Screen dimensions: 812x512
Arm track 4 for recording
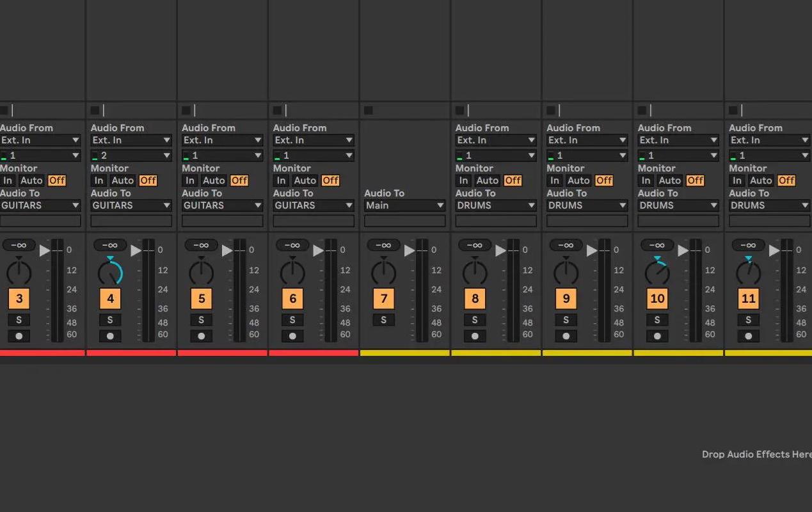110,336
